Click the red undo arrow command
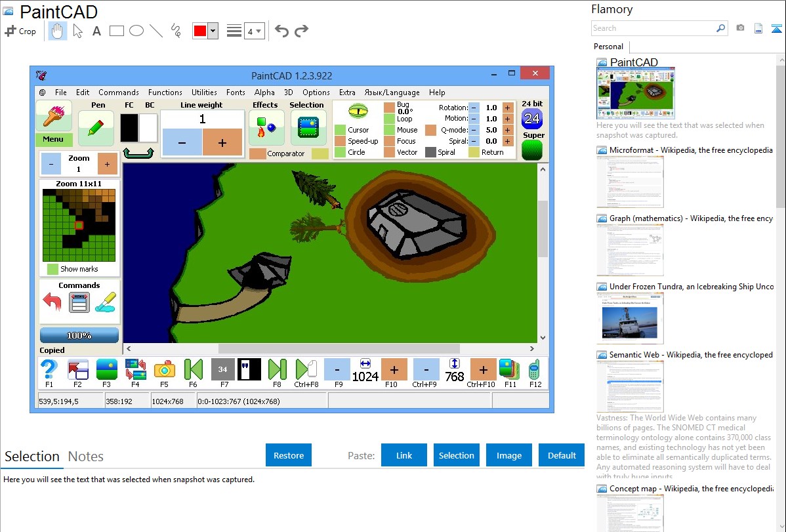This screenshot has width=786, height=532. click(52, 302)
